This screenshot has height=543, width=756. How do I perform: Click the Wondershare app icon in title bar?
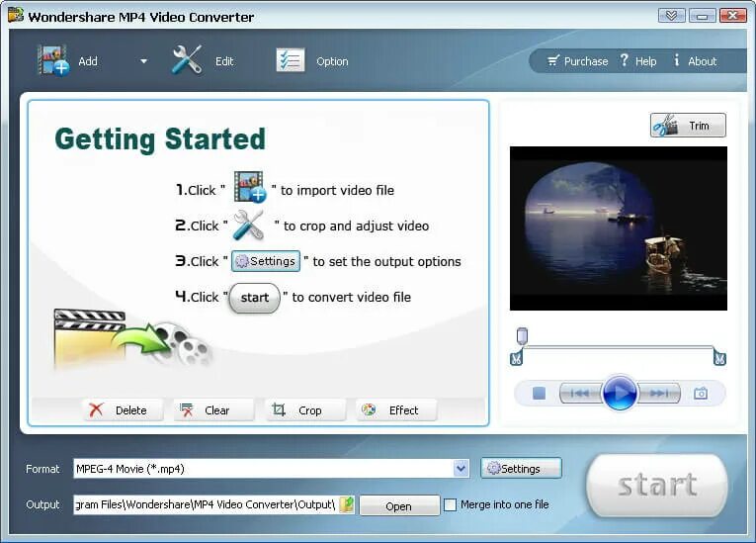coord(16,16)
